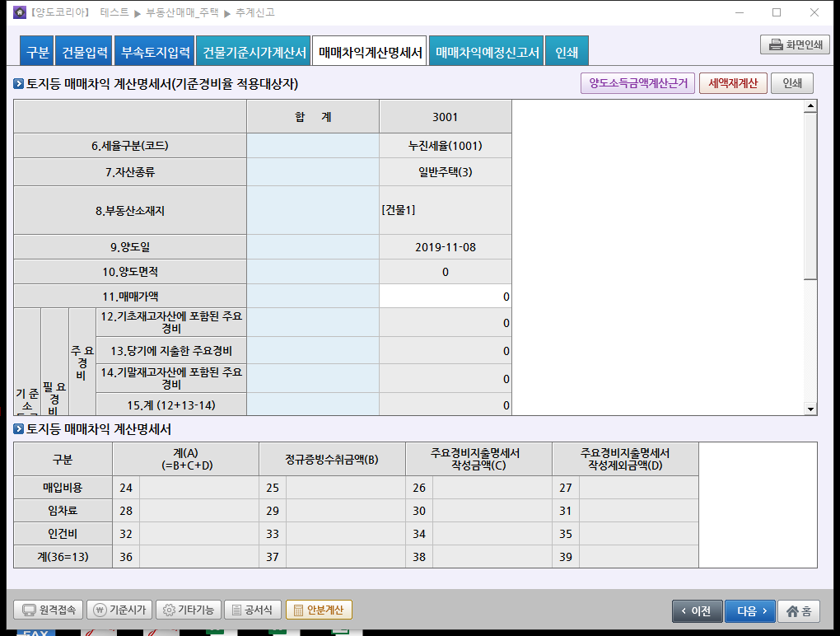Click the scroll up arrow of the upper table

(810, 105)
